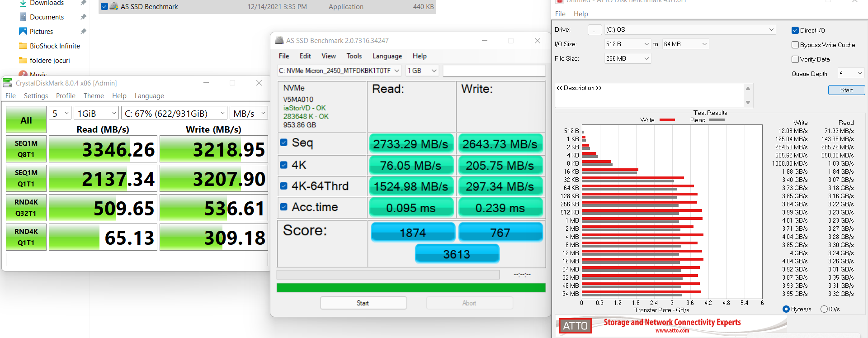868x338 pixels.
Task: Open Pictures folder icon in sidebar
Action: coord(23,32)
